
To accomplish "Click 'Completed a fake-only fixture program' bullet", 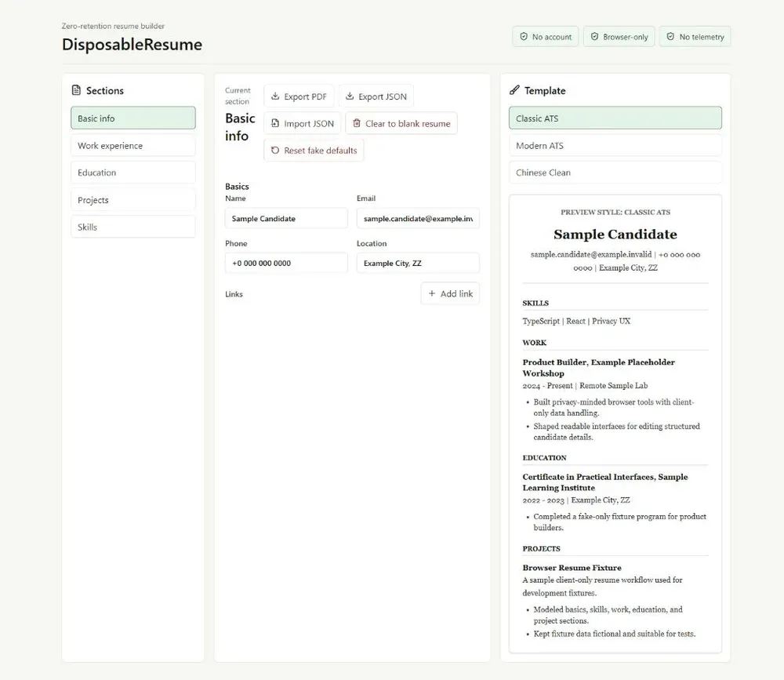I will [x=620, y=522].
